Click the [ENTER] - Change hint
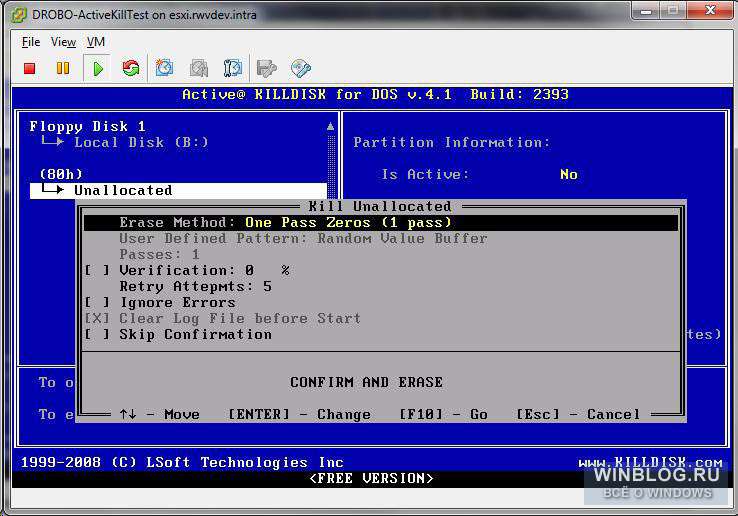Viewport: 738px width, 516px height. click(299, 414)
